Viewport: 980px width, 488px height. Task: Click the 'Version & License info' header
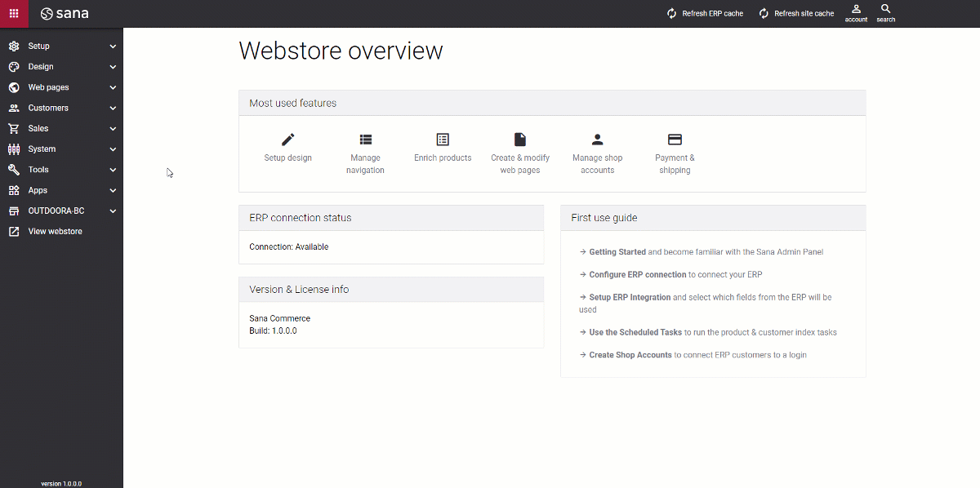[x=391, y=289]
